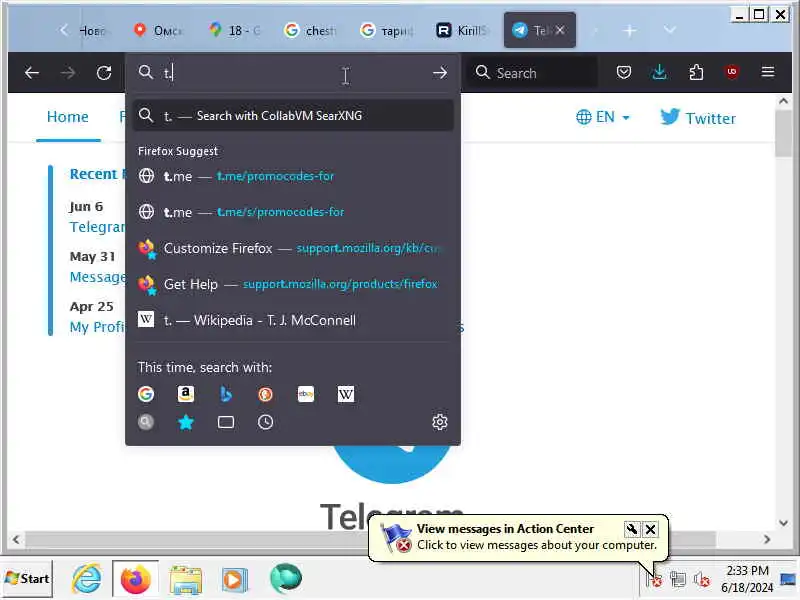Click the network tray icon
Viewport: 800px width, 600px height.
coord(678,579)
